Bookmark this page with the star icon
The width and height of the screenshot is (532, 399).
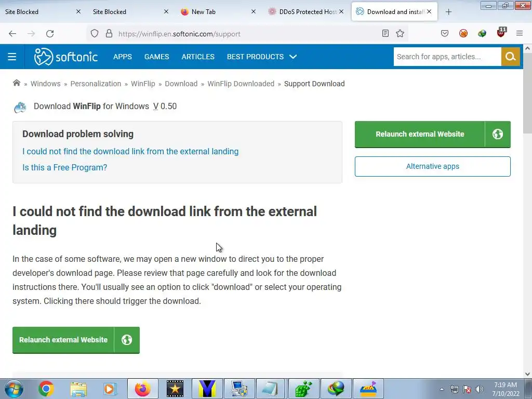tap(400, 33)
